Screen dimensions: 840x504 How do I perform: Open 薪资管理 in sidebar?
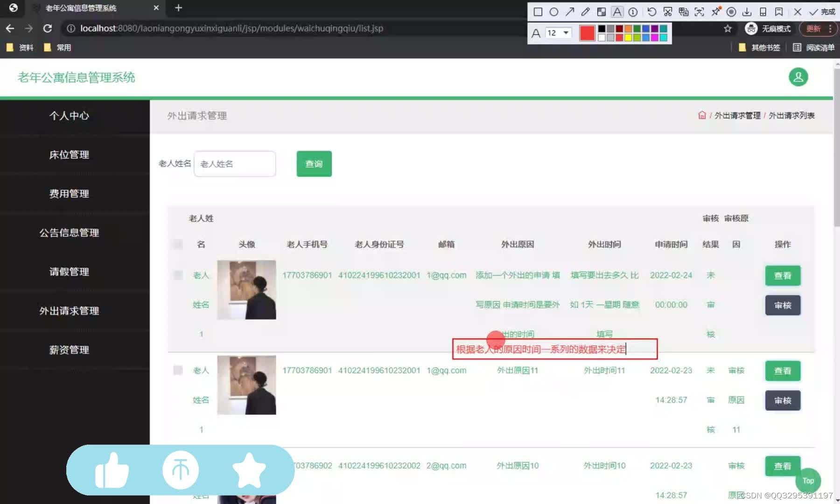69,350
